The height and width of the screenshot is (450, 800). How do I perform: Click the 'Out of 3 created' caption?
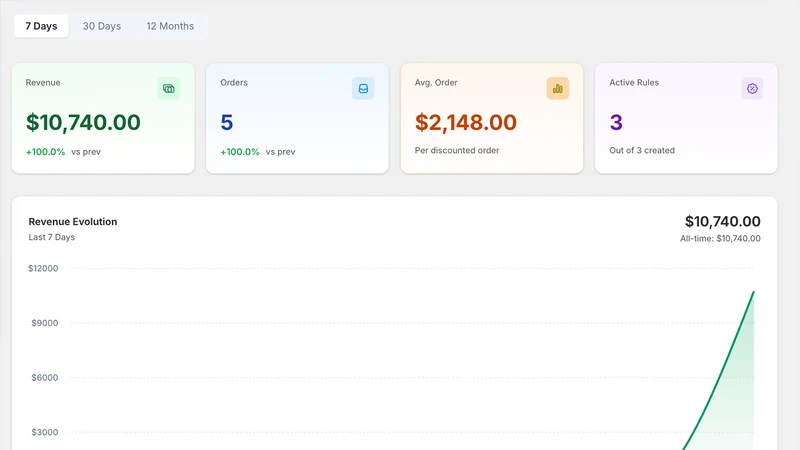(642, 151)
